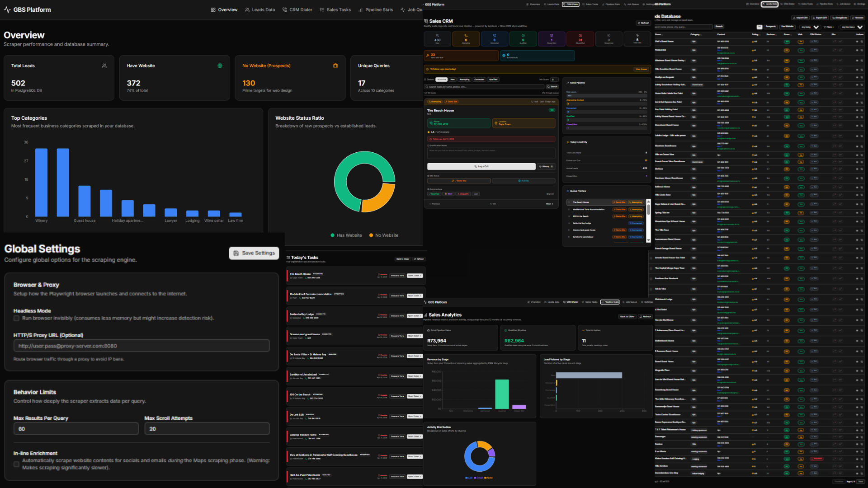
Task: Click the globe icon on Have Website card
Action: 220,66
